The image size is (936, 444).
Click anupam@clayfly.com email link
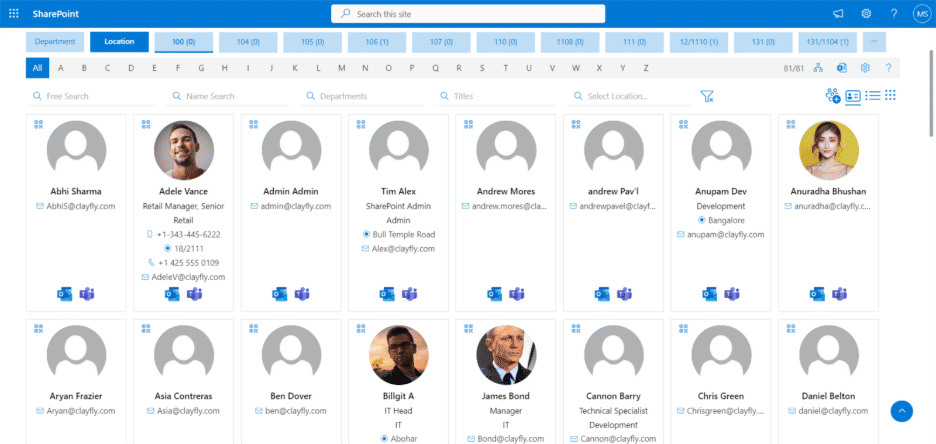click(725, 234)
